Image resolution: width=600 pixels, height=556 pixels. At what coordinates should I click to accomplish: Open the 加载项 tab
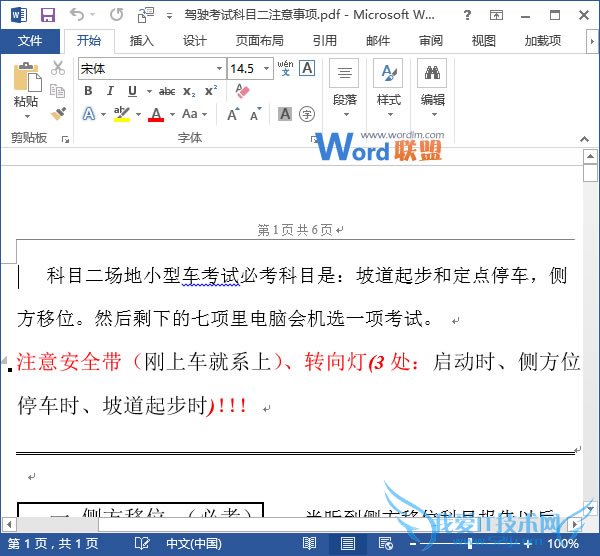click(543, 41)
